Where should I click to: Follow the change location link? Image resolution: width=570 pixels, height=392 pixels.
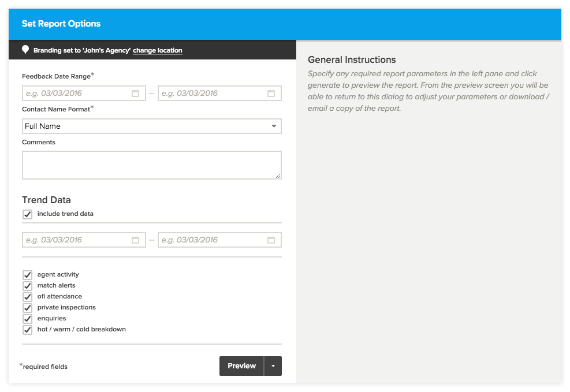158,50
